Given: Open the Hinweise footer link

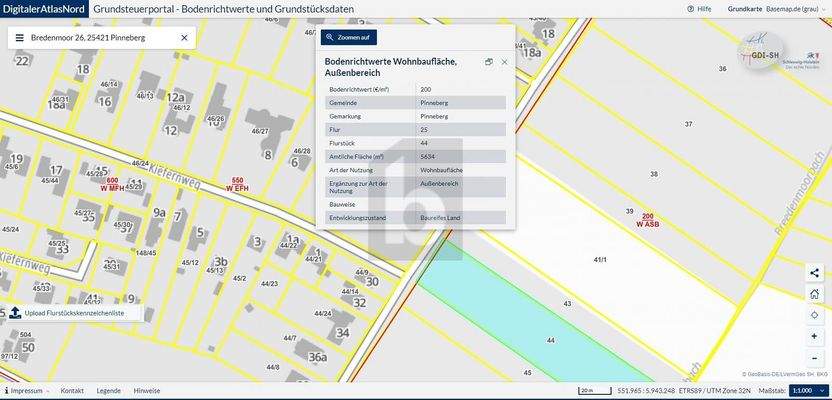Looking at the screenshot, I should click(147, 391).
